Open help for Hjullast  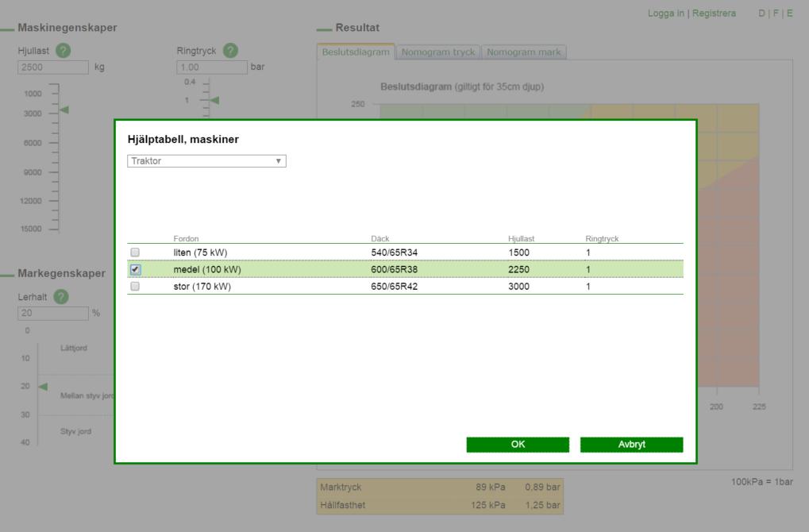coord(64,51)
